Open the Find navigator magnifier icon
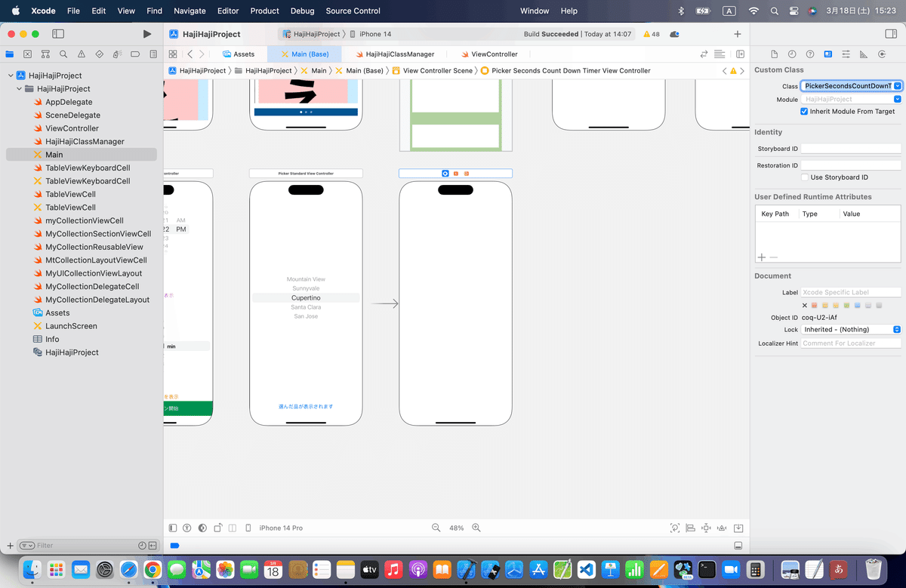906x588 pixels. tap(63, 54)
